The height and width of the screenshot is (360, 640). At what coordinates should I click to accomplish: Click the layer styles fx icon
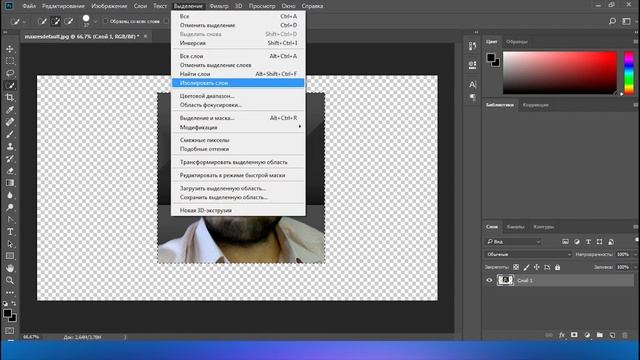click(562, 335)
